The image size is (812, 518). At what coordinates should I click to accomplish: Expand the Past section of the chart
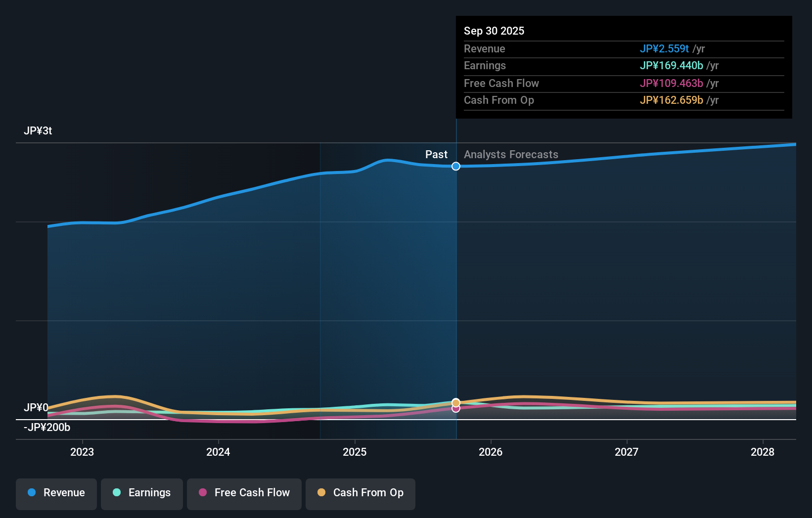point(436,154)
